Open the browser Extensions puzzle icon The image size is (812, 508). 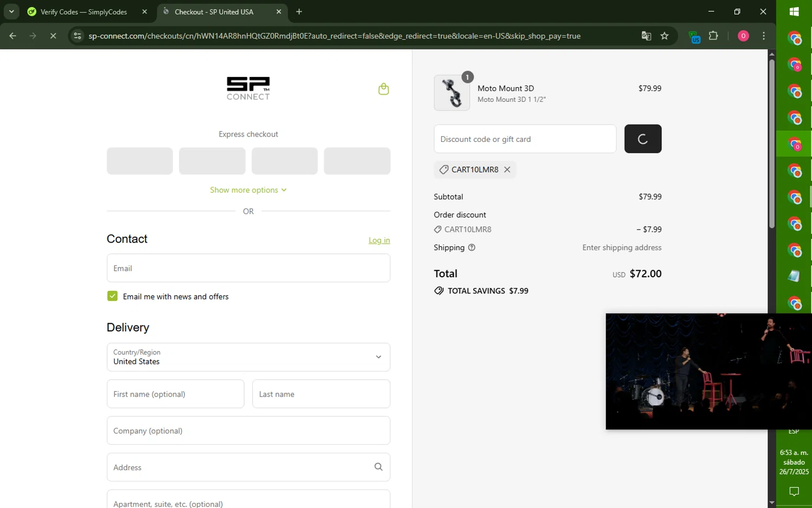tap(713, 36)
